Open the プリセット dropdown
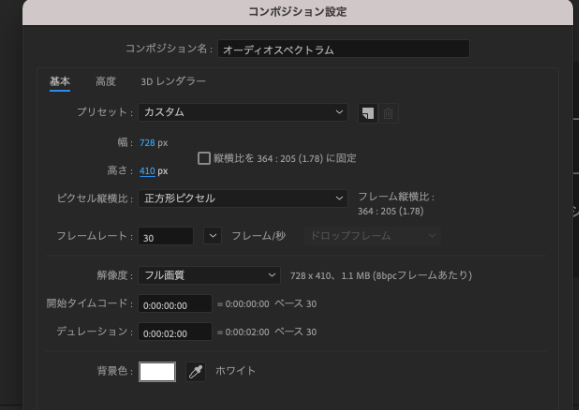 coord(243,112)
